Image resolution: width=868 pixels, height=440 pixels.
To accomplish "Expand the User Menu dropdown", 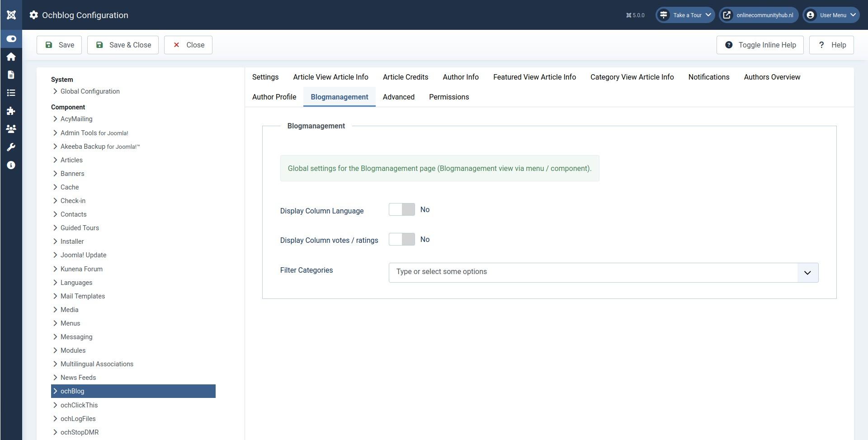I will [831, 15].
